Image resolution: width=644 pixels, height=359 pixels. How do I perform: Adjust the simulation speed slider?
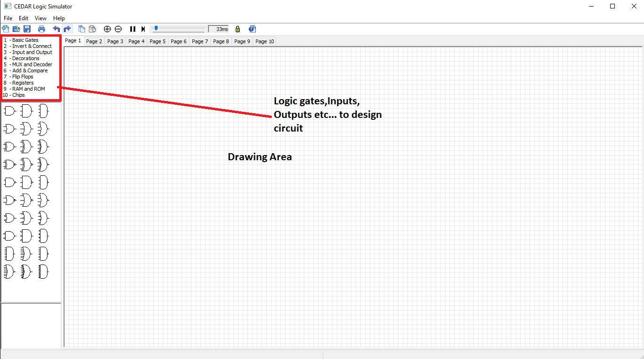157,29
